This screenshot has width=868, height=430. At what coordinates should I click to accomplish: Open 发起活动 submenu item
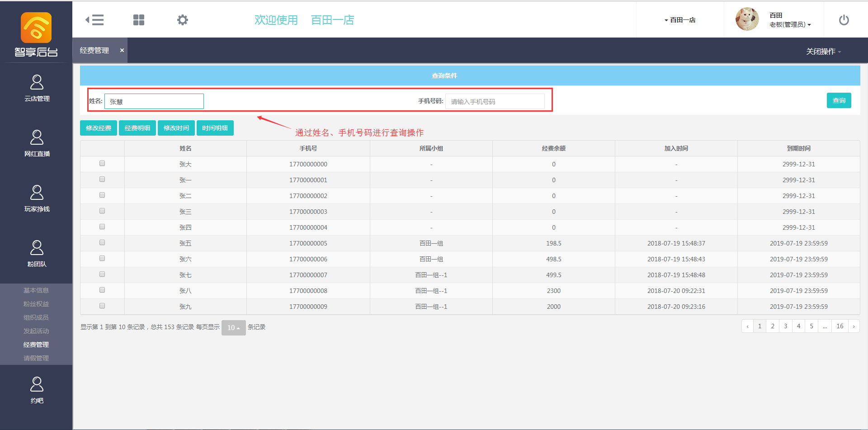coord(36,331)
